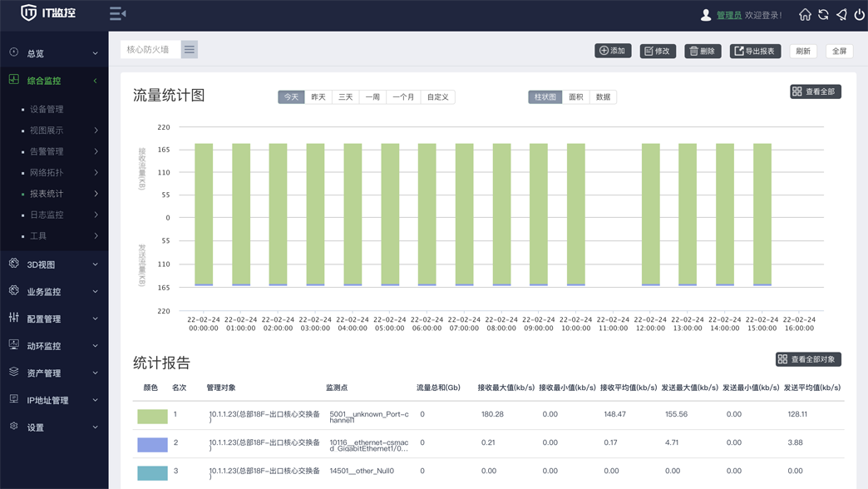Click 5001__unknown_Port-channel1 monitoring point
This screenshot has height=489, width=868.
coord(368,417)
